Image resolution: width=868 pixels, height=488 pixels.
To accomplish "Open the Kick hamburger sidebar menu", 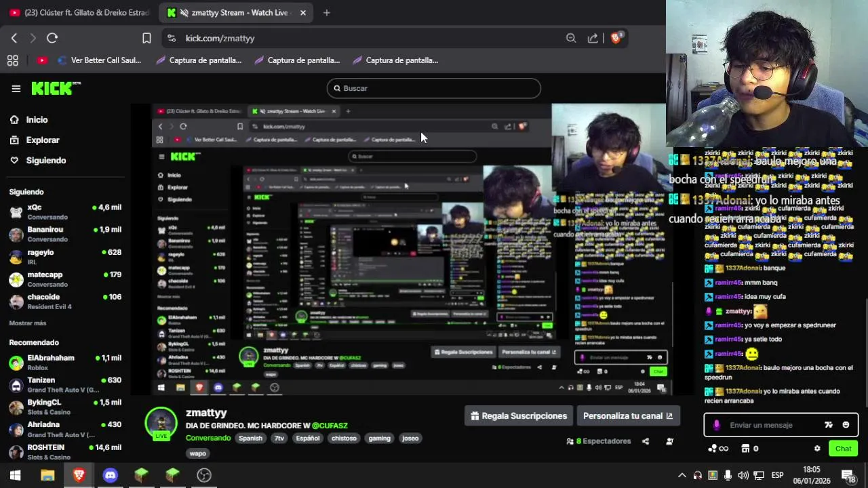I will click(16, 88).
